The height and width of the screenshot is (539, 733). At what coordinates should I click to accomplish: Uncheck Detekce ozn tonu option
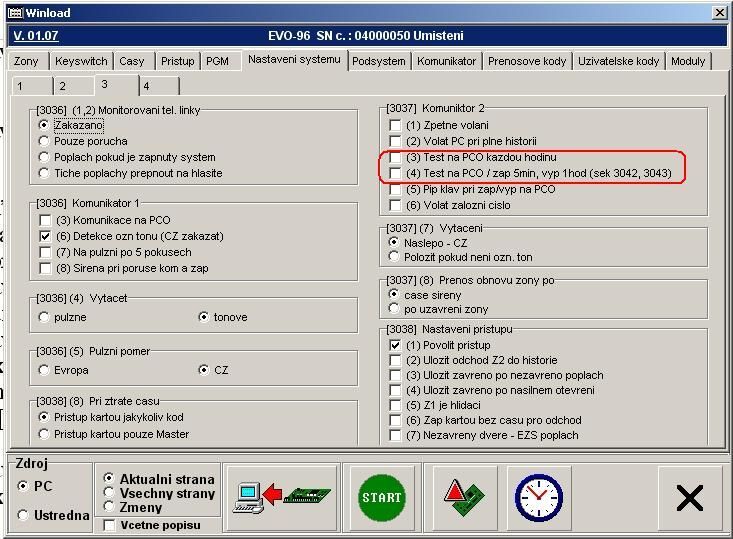tap(45, 236)
